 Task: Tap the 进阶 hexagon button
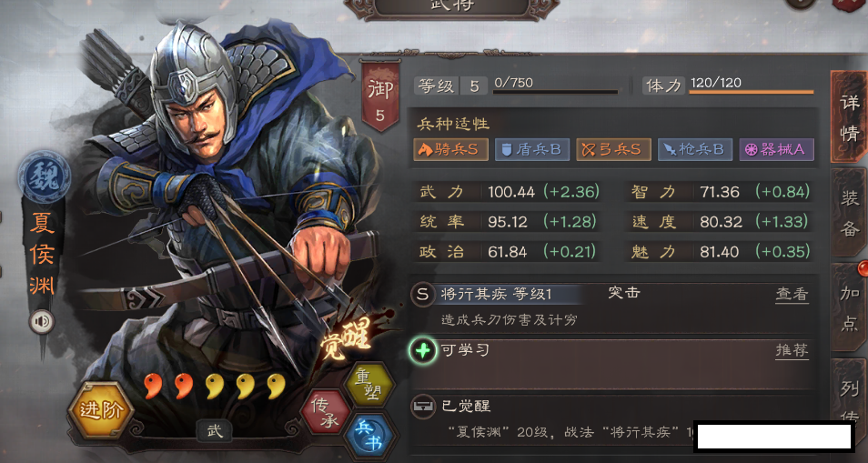(100, 410)
